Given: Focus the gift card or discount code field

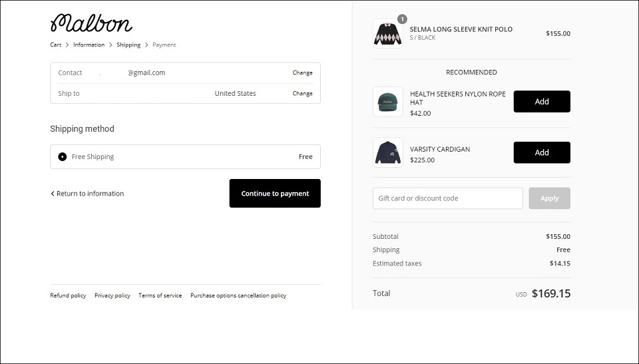Looking at the screenshot, I should click(447, 198).
